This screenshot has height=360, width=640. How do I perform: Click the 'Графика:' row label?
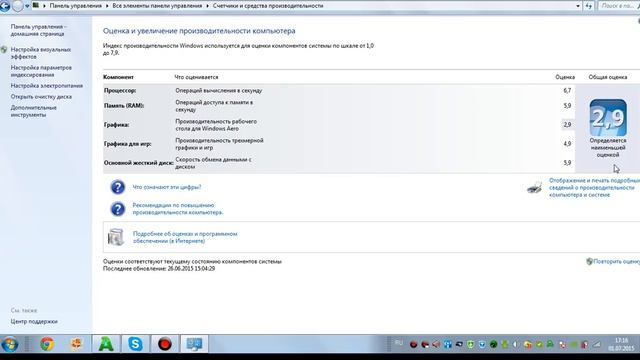coord(116,125)
